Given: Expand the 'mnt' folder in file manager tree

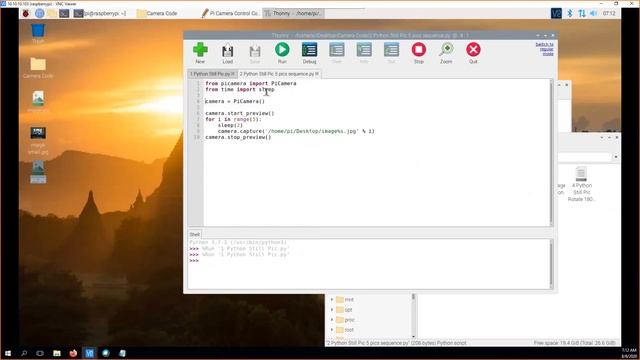Looking at the screenshot, I should 332,300.
